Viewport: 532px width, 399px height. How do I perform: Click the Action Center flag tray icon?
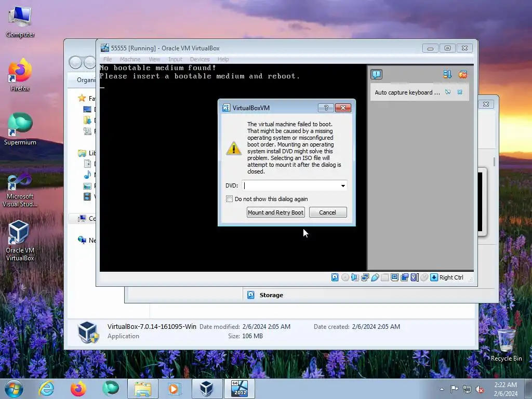pos(454,389)
